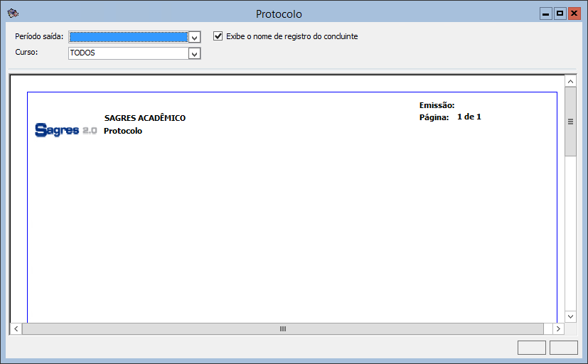Click the horizontal scrollbar left arrow
The width and height of the screenshot is (588, 364).
click(x=16, y=329)
